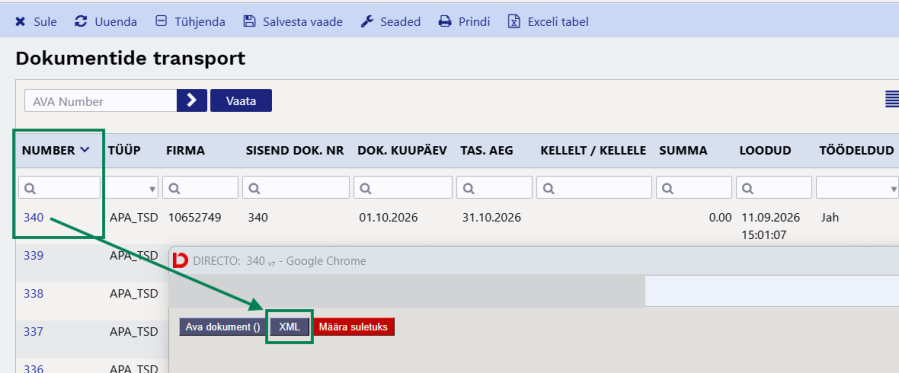Viewport: 899px width, 373px height.
Task: Open document number 339 link
Action: tap(33, 256)
